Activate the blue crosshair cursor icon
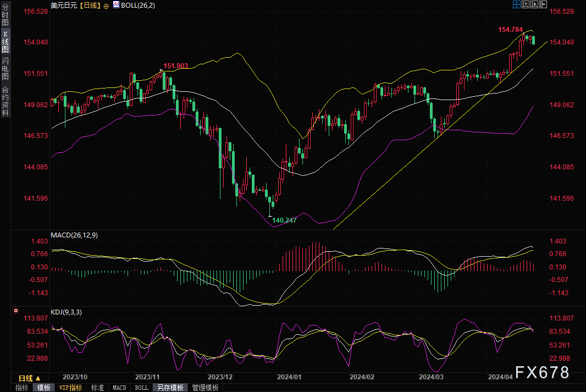 [517, 4]
